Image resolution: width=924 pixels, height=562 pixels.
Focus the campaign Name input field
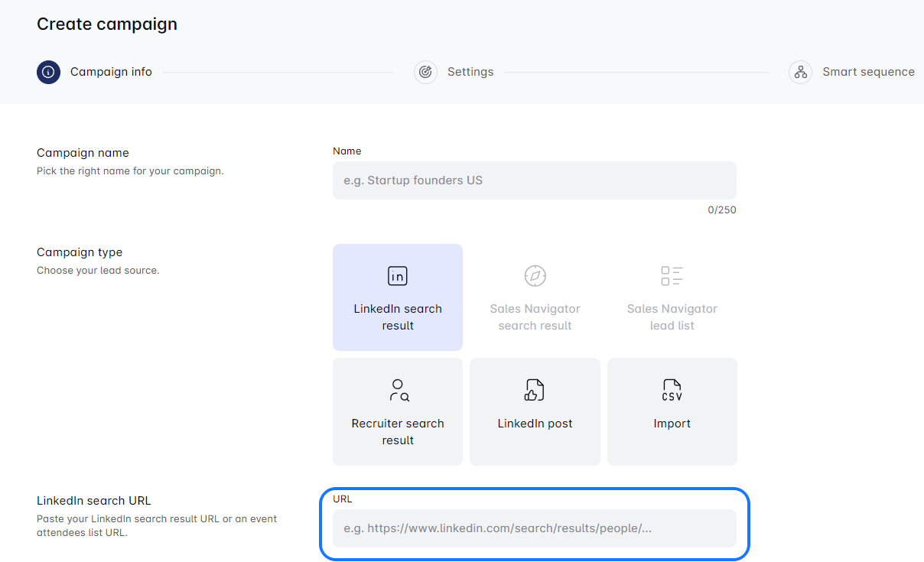pyautogui.click(x=534, y=180)
